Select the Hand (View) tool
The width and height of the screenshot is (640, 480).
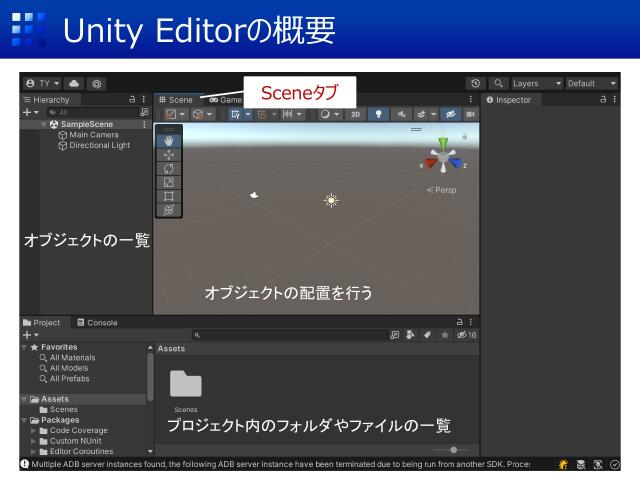click(169, 141)
